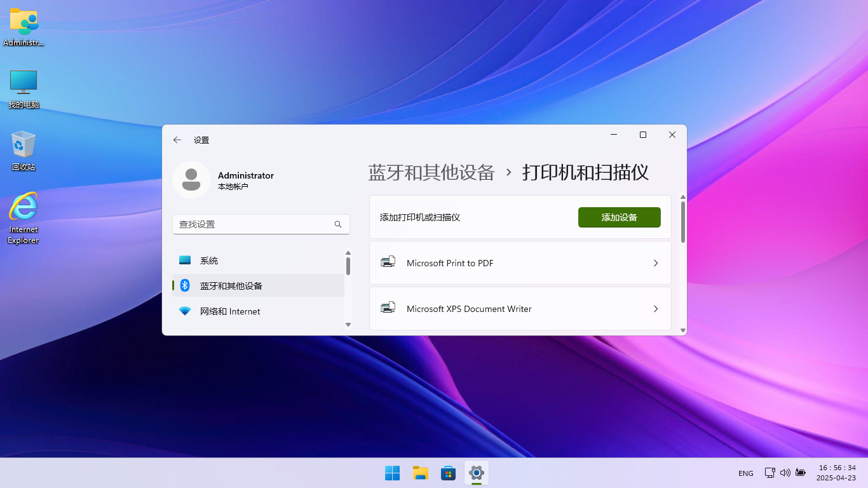Viewport: 868px width, 488px height.
Task: Click the search magnifier icon in Settings
Action: [x=338, y=224]
